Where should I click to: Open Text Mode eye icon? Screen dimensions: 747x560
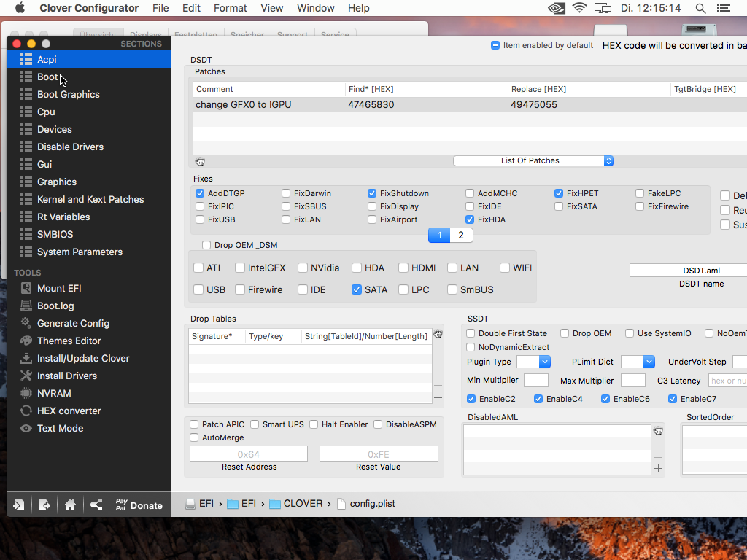[x=26, y=428]
